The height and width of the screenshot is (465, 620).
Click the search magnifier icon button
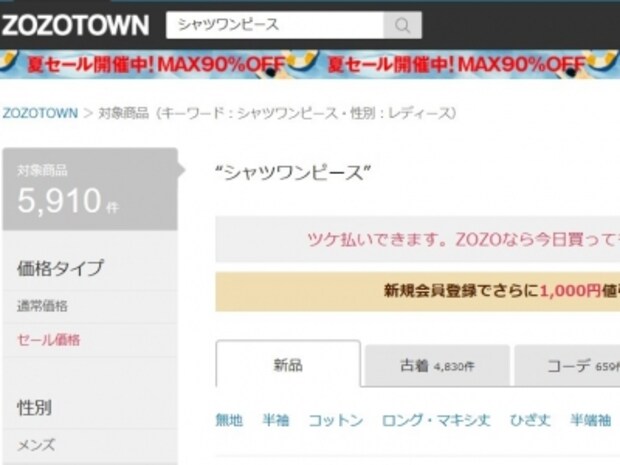[x=403, y=25]
